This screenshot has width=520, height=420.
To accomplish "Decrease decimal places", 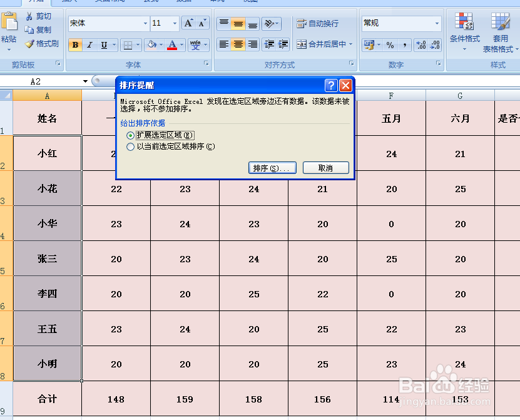I will point(435,45).
